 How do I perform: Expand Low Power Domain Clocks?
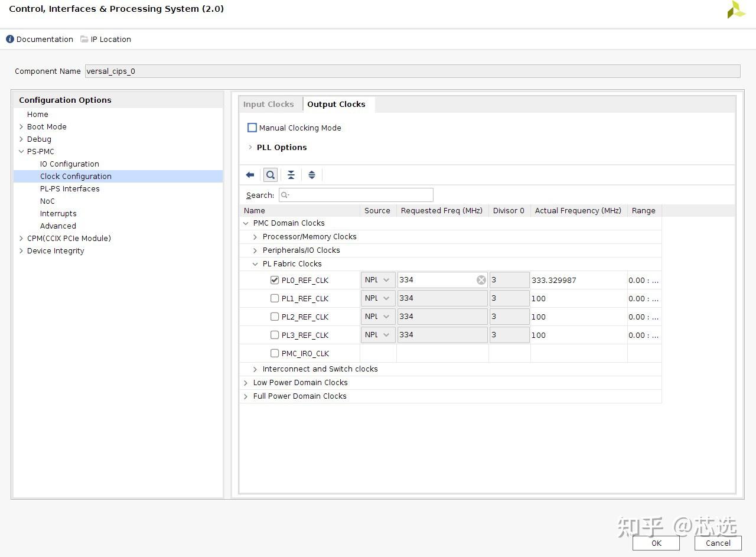tap(246, 383)
